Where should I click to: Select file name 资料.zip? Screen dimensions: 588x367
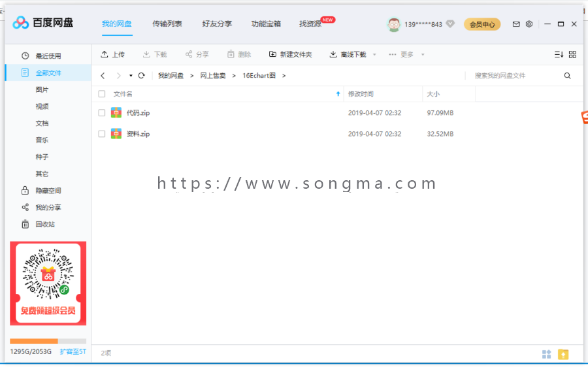point(138,134)
